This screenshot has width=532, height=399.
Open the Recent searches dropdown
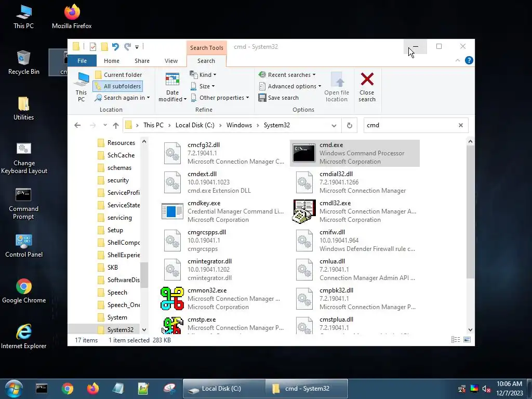[287, 75]
